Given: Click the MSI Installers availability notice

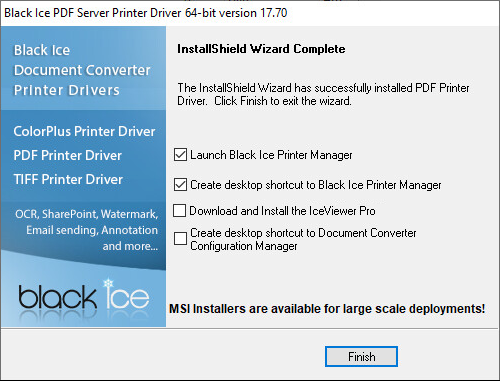Looking at the screenshot, I should point(327,309).
